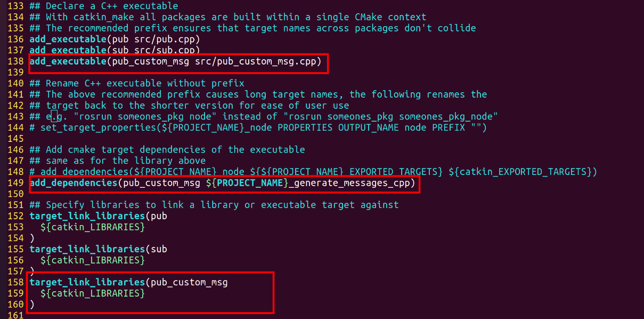The height and width of the screenshot is (319, 644).
Task: Click ${catkin_LIBRARIES} on line 159
Action: pyautogui.click(x=92, y=293)
